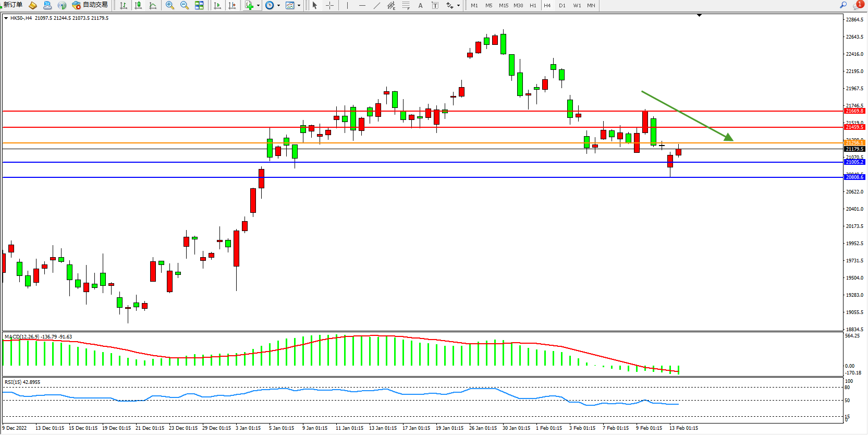
Task: Click the zoom in magnifier icon
Action: click(x=169, y=5)
